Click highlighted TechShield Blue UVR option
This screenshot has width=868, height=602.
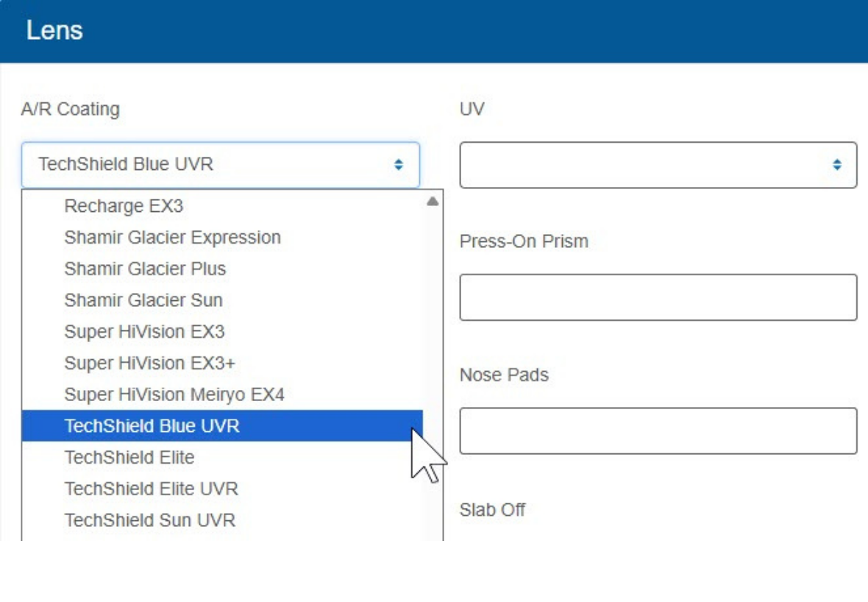152,426
